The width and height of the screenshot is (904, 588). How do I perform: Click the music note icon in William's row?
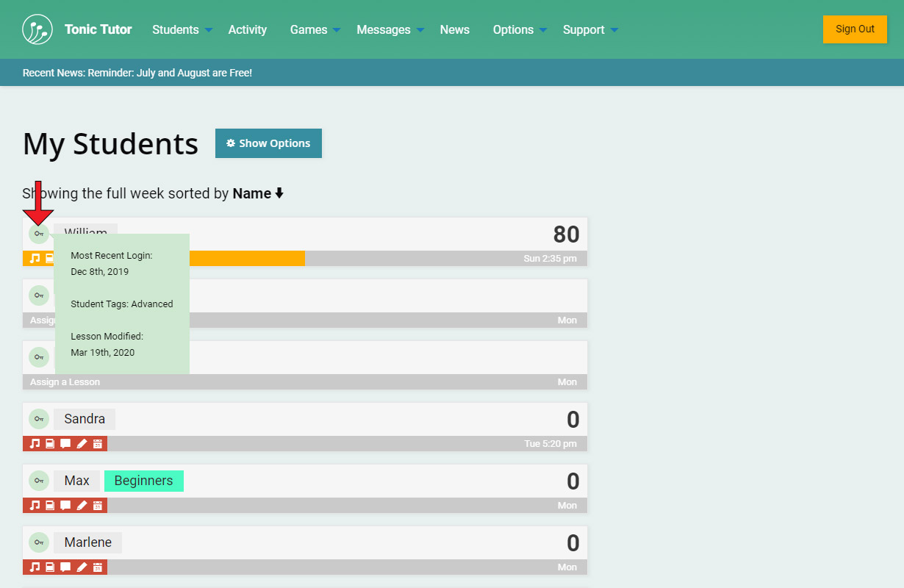[x=34, y=259]
